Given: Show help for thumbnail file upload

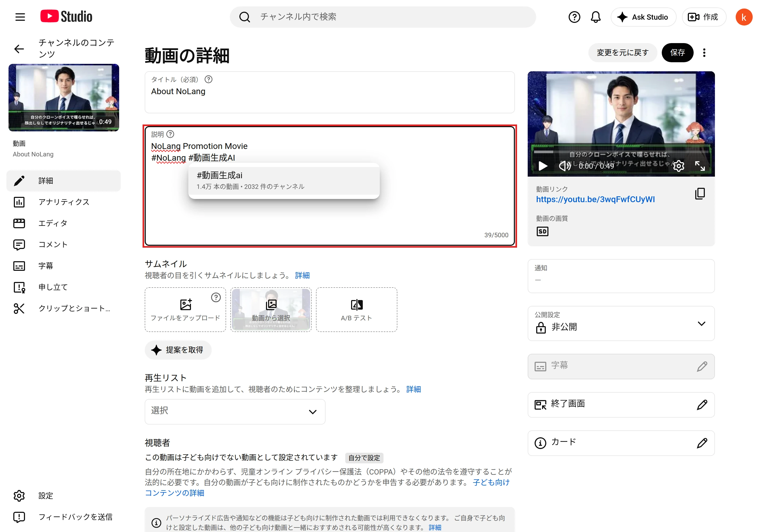Looking at the screenshot, I should [x=216, y=297].
